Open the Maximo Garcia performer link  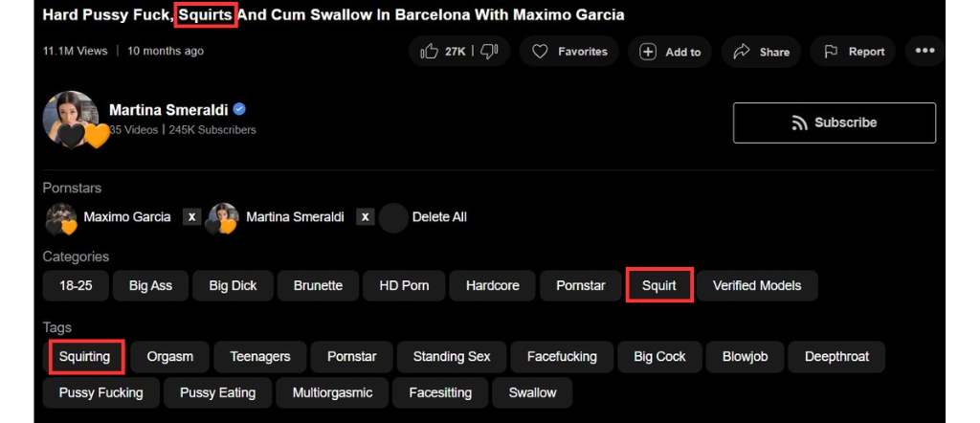click(x=126, y=217)
